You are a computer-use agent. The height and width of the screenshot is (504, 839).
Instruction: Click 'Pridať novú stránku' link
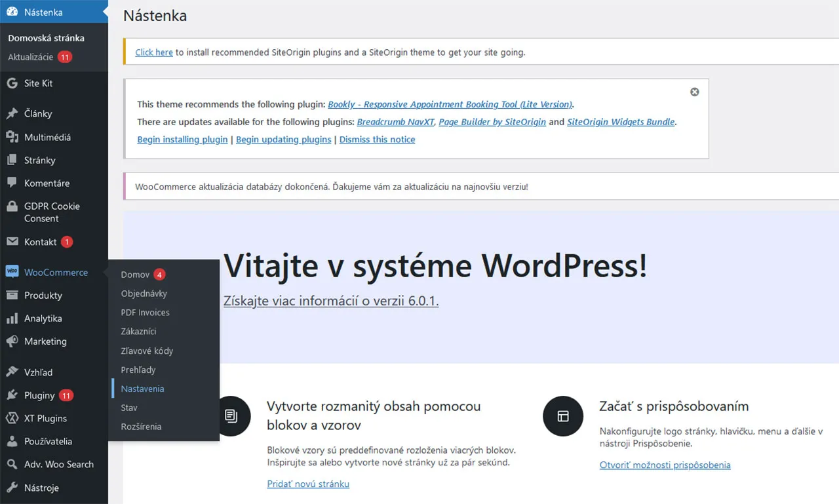click(308, 484)
